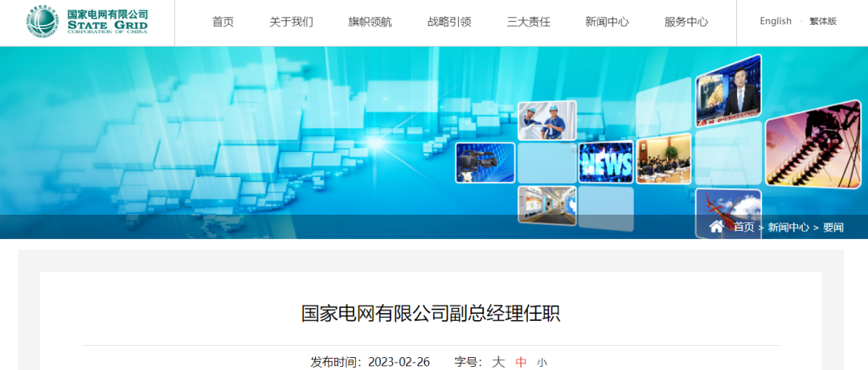This screenshot has height=370, width=868.
Task: Click the home icon in breadcrumb
Action: tap(716, 226)
